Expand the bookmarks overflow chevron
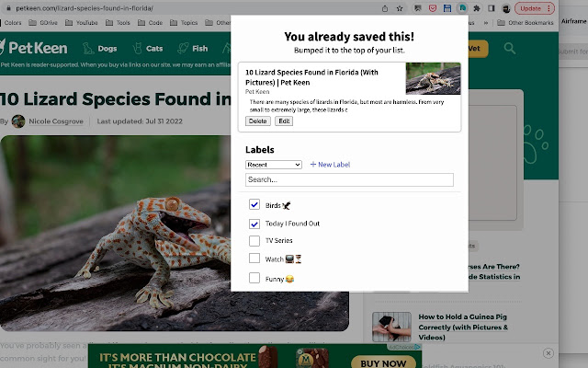The width and height of the screenshot is (588, 368). [486, 22]
